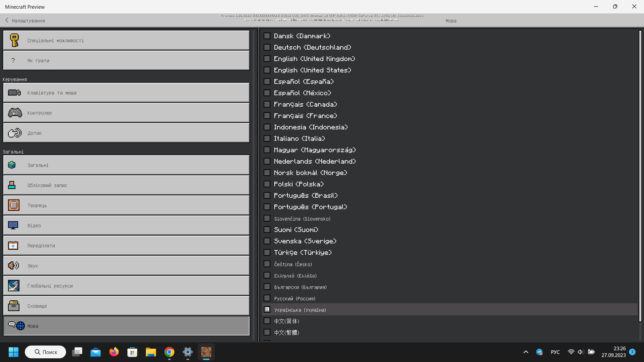The width and height of the screenshot is (644, 362).
Task: Click the keyboard icon for Клавіатура та миша
Action: point(14,93)
